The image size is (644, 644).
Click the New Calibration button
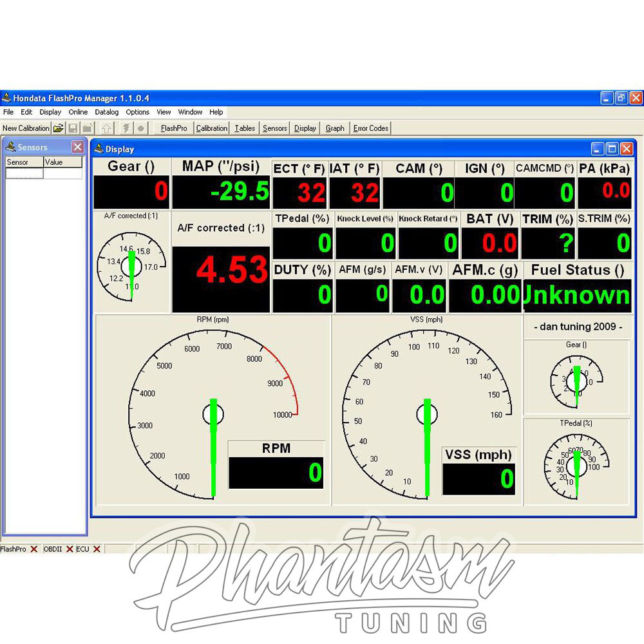pos(26,128)
